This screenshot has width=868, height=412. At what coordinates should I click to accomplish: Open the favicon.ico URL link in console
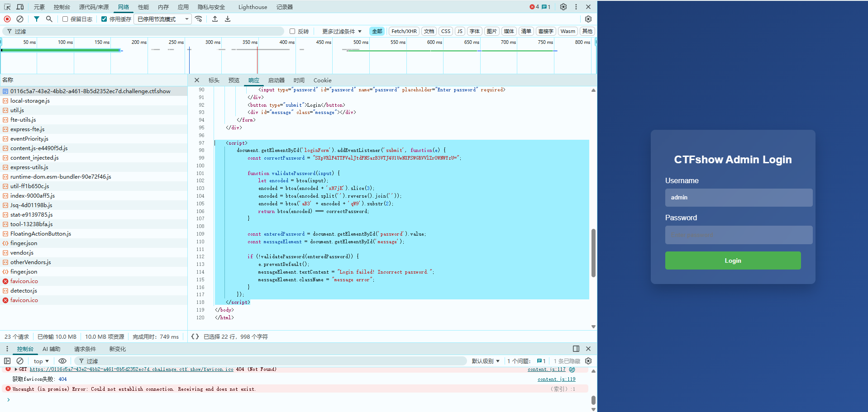click(x=132, y=369)
